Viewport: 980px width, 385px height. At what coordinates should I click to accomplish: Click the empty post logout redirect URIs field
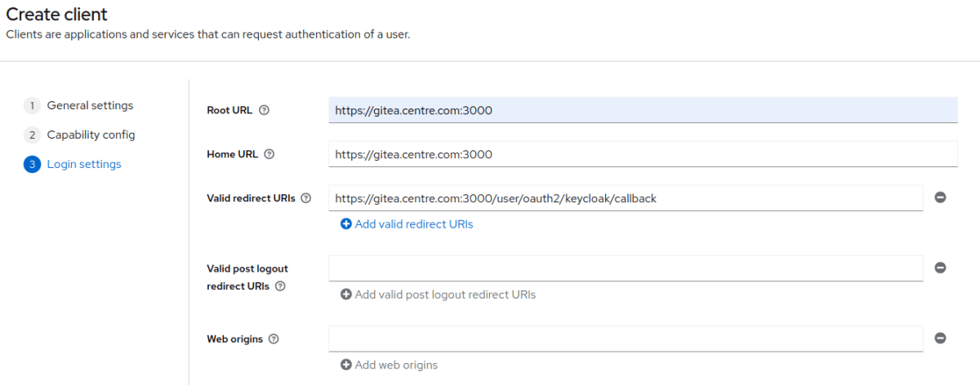[626, 268]
